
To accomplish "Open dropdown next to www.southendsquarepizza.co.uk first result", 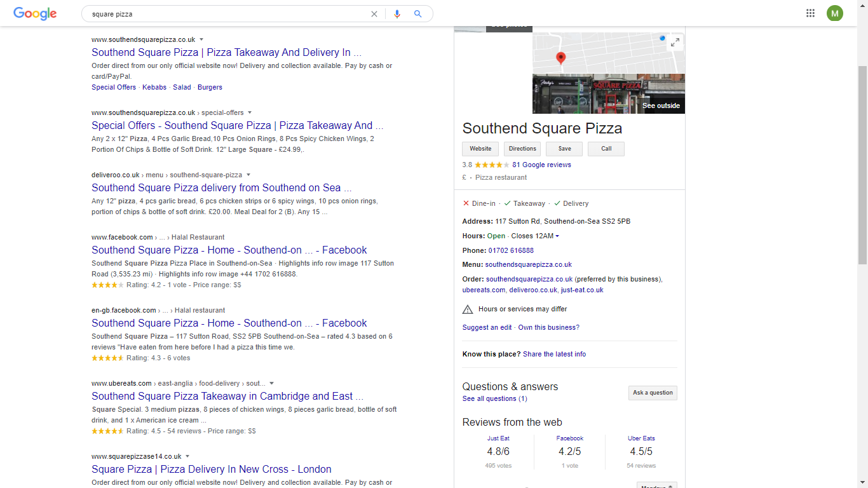I will [x=201, y=39].
